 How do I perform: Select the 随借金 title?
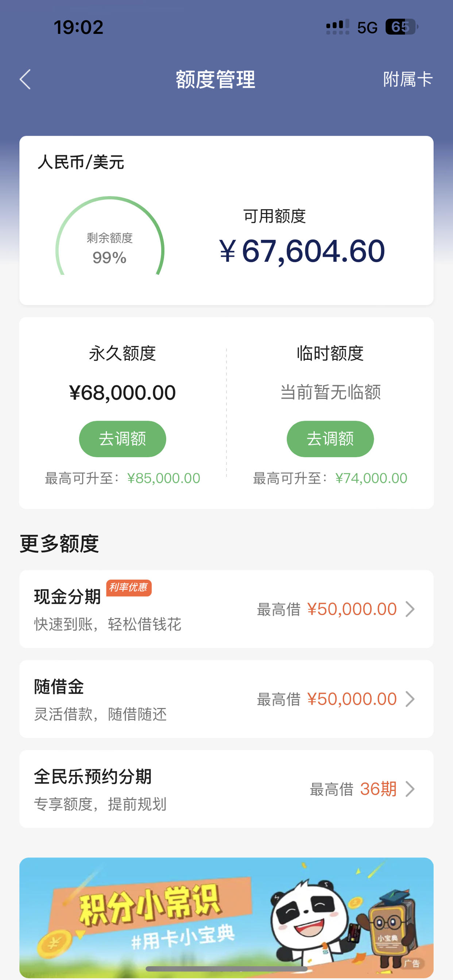(x=59, y=687)
